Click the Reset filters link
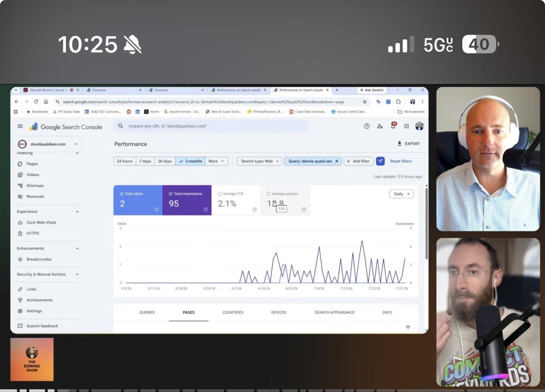The image size is (545, 392). [x=401, y=161]
